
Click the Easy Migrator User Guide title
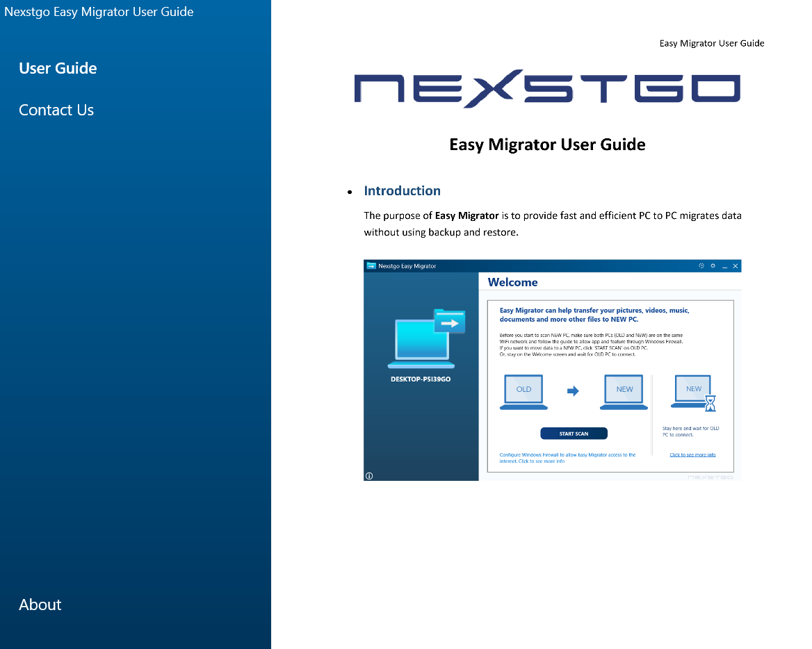tap(547, 145)
